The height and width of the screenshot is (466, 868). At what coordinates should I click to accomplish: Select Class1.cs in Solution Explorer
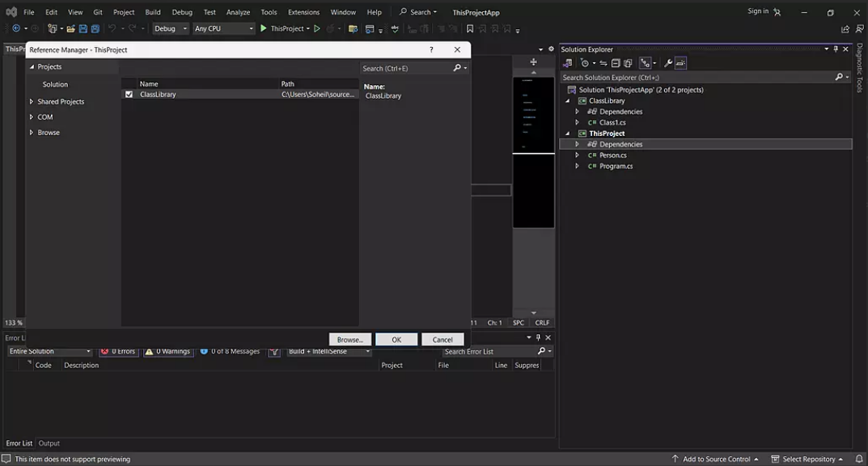tap(612, 122)
